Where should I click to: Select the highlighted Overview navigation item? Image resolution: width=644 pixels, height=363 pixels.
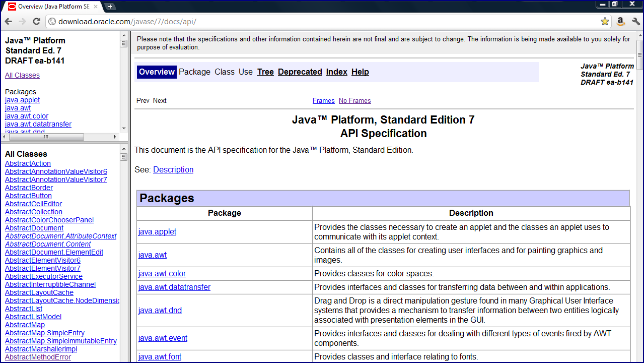(x=157, y=72)
